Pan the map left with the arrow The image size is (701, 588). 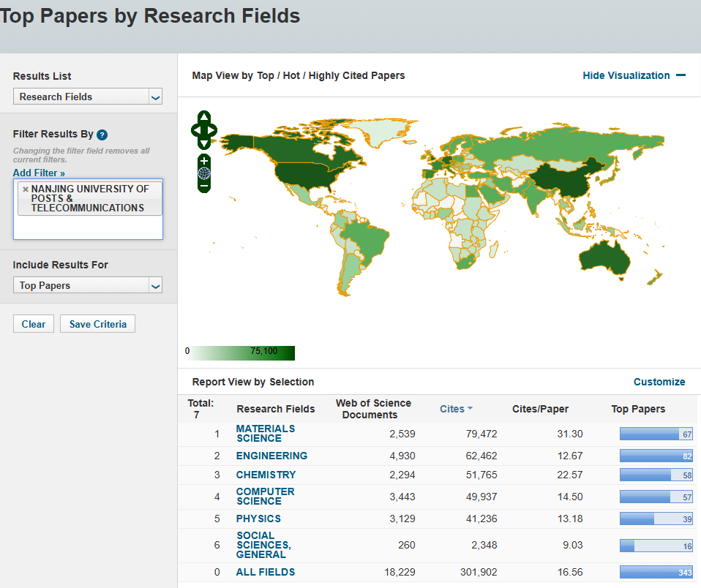coord(195,130)
